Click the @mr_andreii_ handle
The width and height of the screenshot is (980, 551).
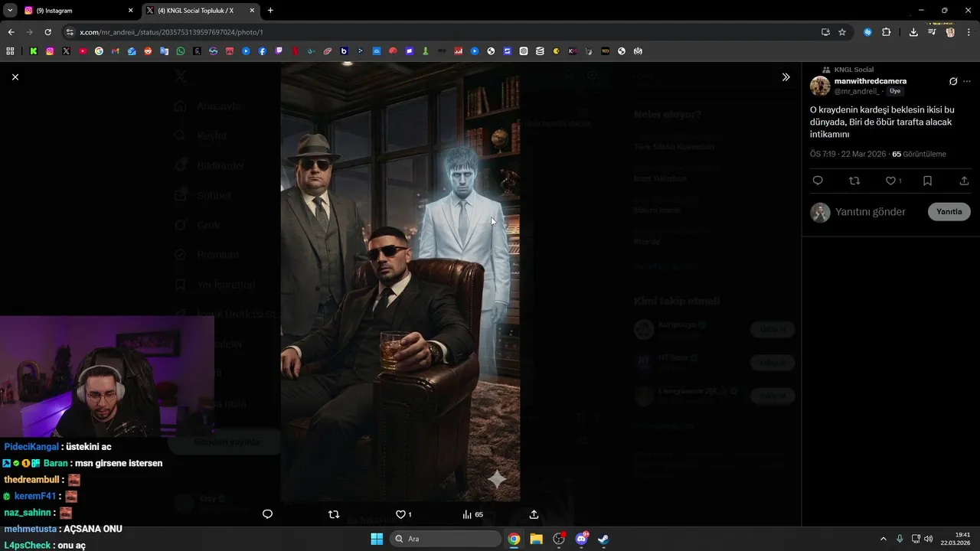coord(857,91)
